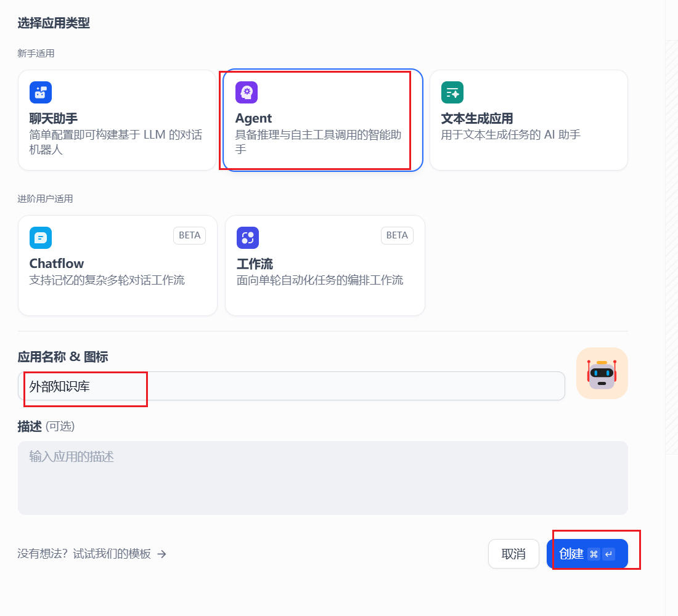
Task: Open the robot app icon picker
Action: click(602, 373)
